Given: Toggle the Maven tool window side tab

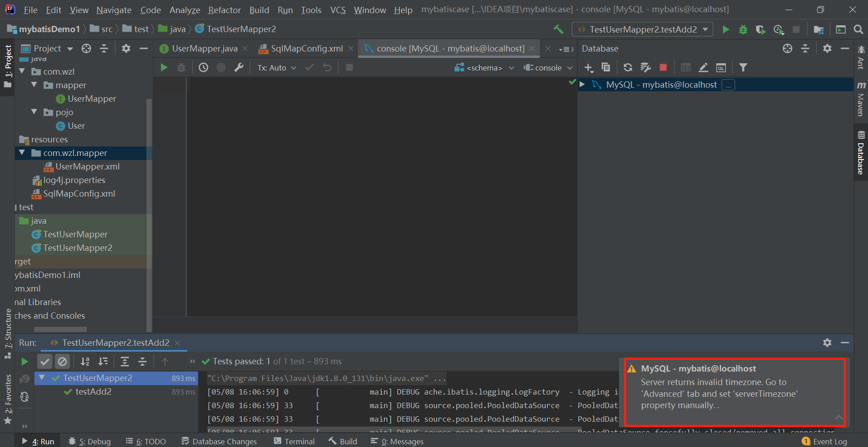Looking at the screenshot, I should 861,99.
